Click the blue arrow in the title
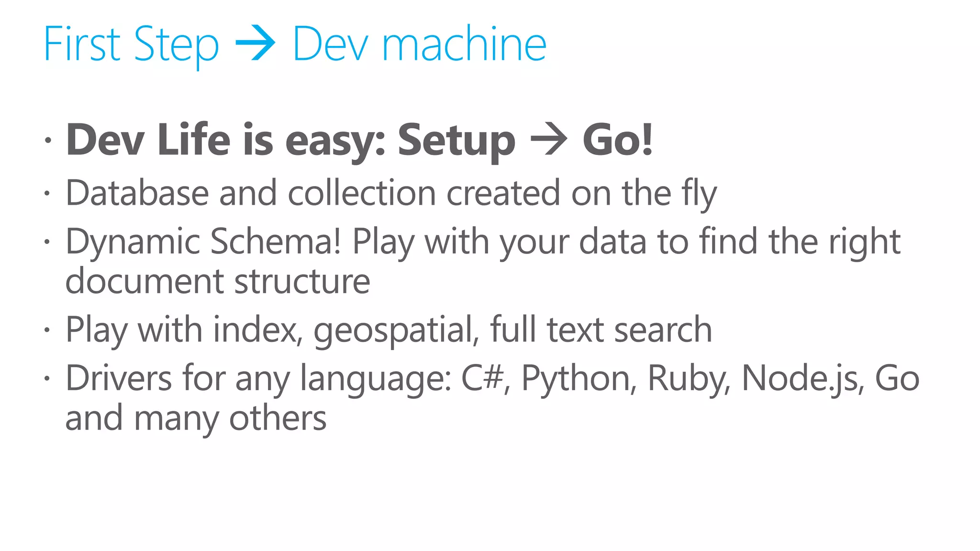Viewport: 980px width, 551px height. (x=255, y=44)
